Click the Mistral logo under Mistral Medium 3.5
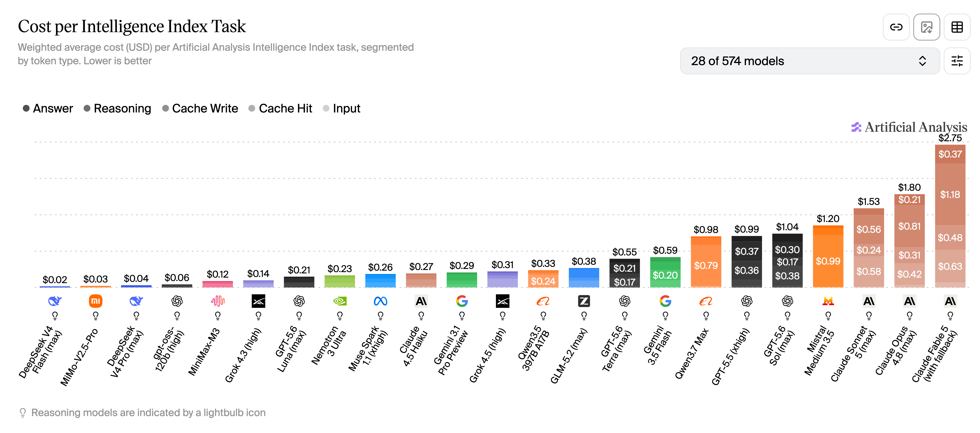The image size is (980, 433). coord(828,301)
